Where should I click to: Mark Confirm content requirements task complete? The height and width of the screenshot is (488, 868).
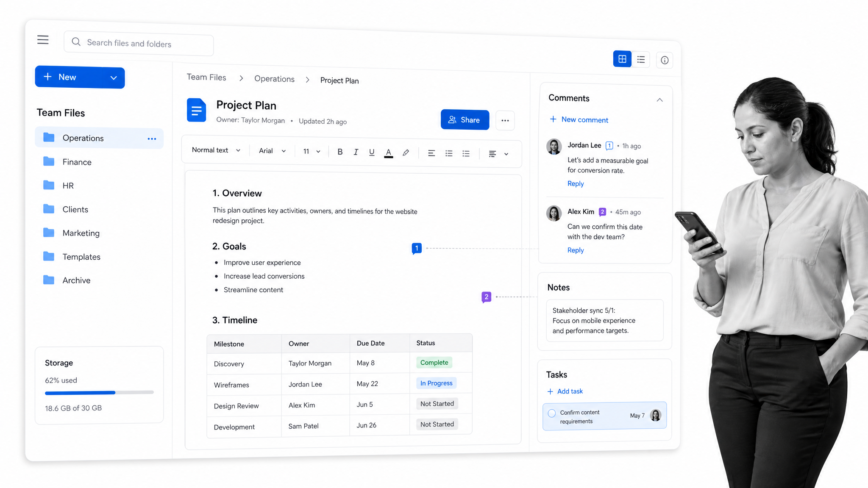(x=552, y=413)
